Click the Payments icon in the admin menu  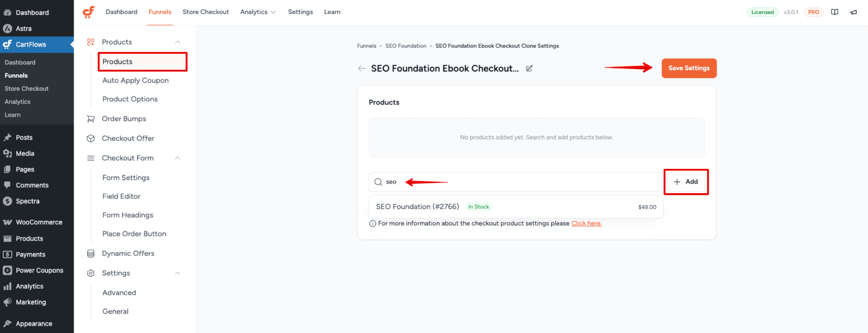click(x=8, y=254)
